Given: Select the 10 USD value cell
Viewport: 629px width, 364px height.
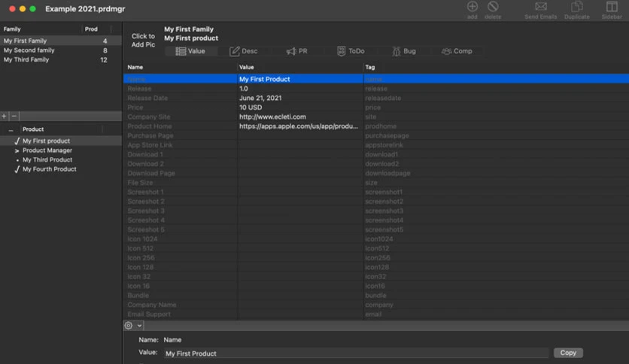Looking at the screenshot, I should 300,108.
